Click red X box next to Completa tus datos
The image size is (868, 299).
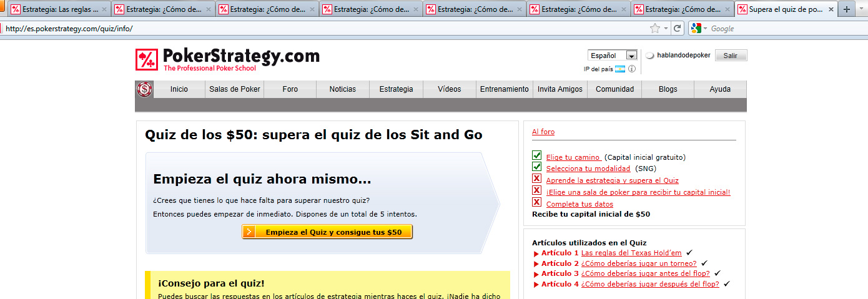(x=536, y=202)
